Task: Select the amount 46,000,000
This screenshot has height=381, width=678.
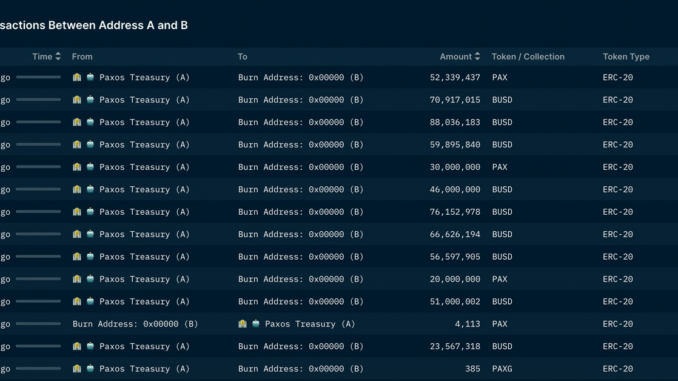Action: [x=455, y=189]
